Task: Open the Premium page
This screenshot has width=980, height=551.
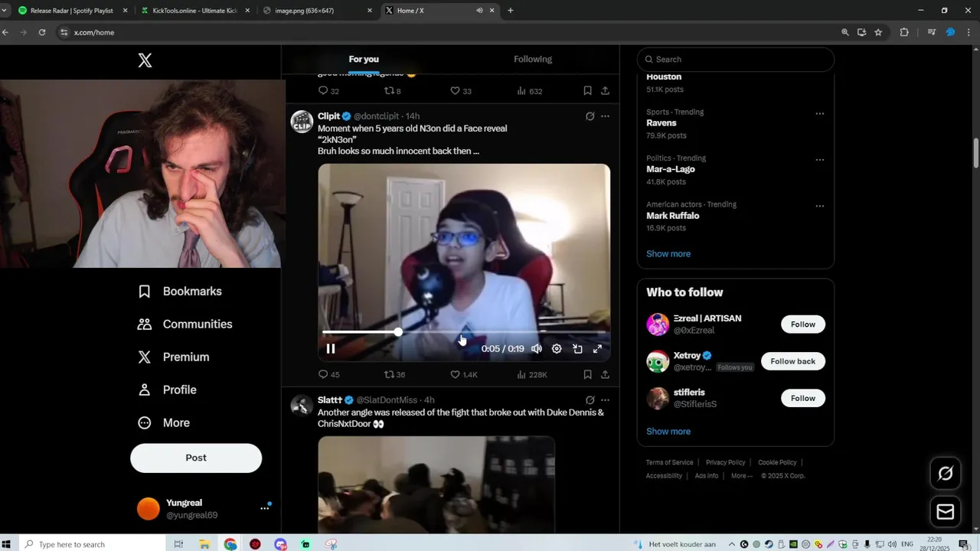Action: coord(173,357)
